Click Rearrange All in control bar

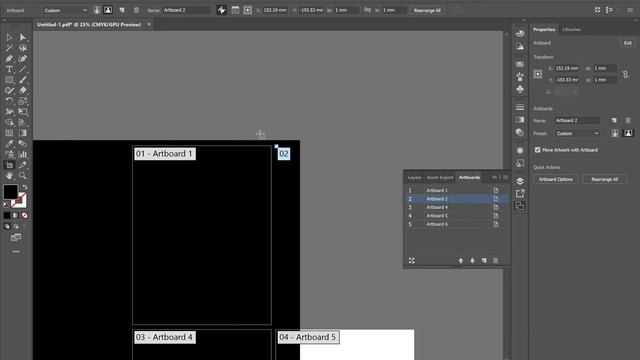click(427, 10)
